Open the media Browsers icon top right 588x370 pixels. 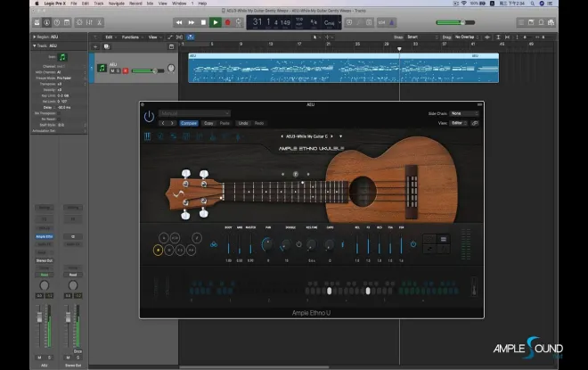pyautogui.click(x=551, y=22)
